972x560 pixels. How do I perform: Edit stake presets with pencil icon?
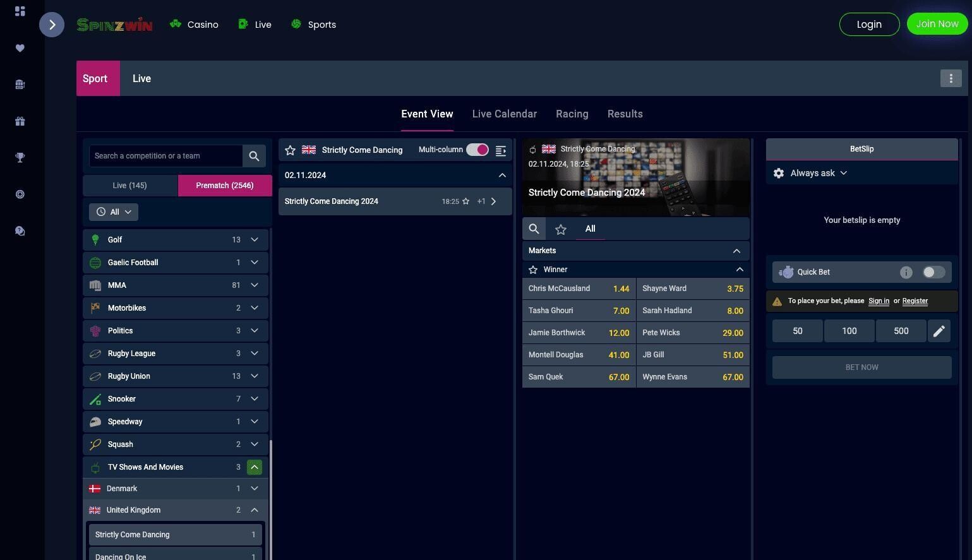tap(939, 331)
